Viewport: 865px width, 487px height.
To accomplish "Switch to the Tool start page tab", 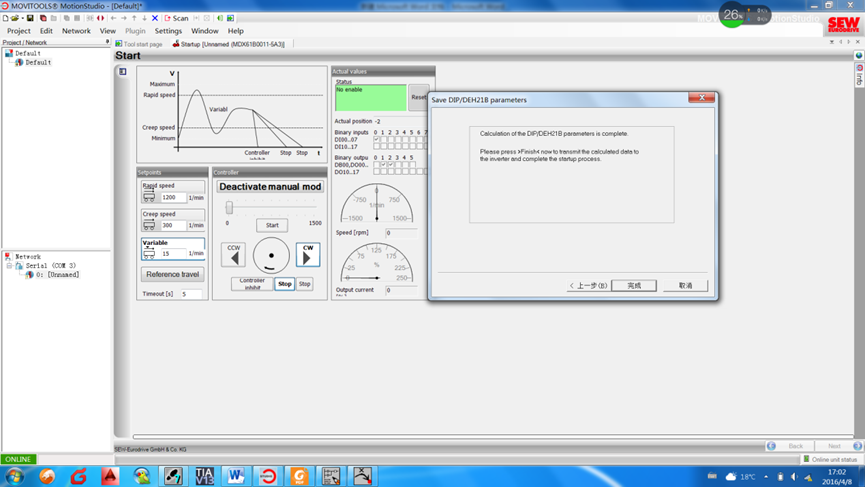I will pyautogui.click(x=139, y=44).
